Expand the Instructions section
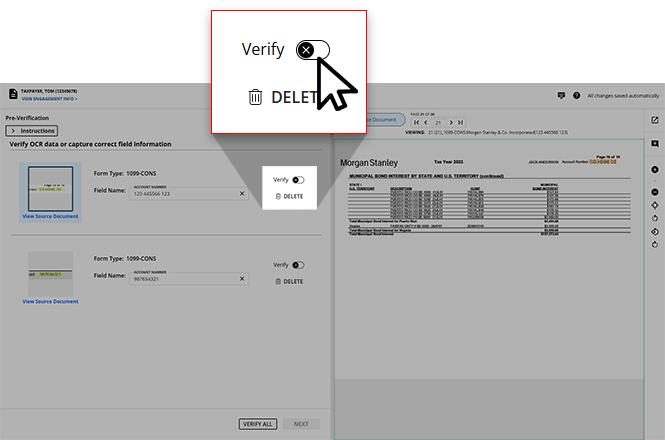665x440 pixels. (32, 131)
